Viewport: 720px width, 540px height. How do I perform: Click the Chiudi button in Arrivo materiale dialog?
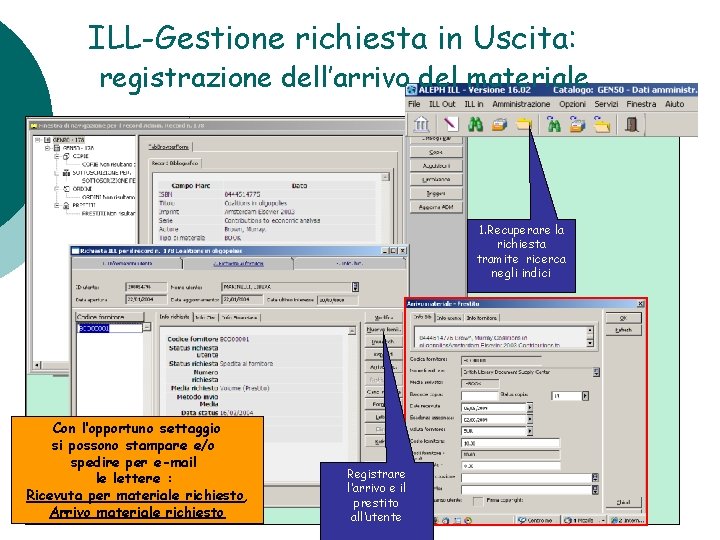[623, 502]
